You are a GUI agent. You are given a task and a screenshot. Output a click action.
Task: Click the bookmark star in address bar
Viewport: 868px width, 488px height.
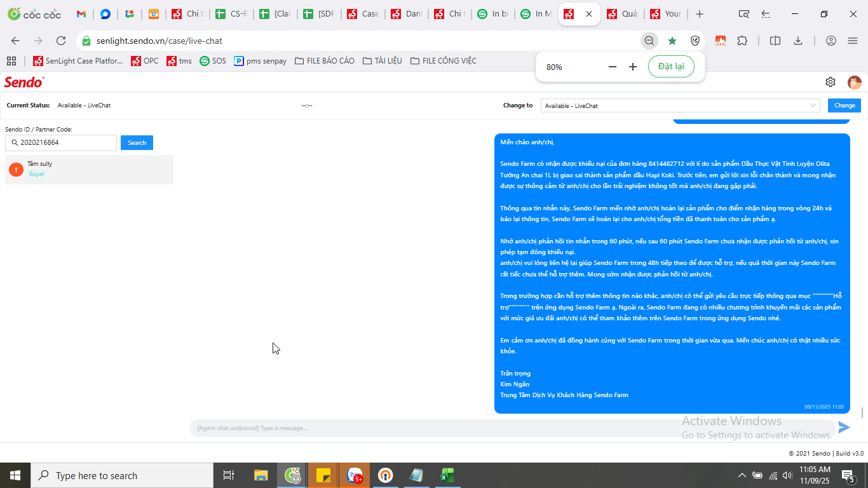(672, 41)
